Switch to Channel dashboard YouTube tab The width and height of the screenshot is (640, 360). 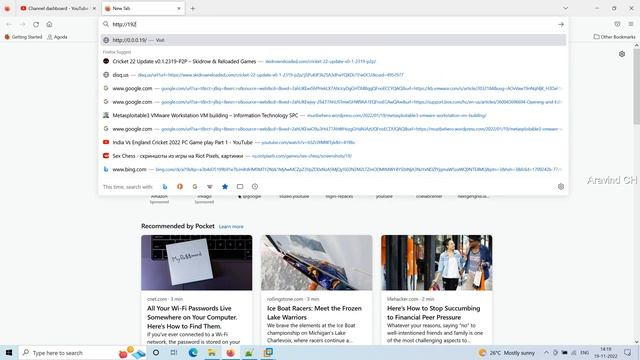point(58,8)
